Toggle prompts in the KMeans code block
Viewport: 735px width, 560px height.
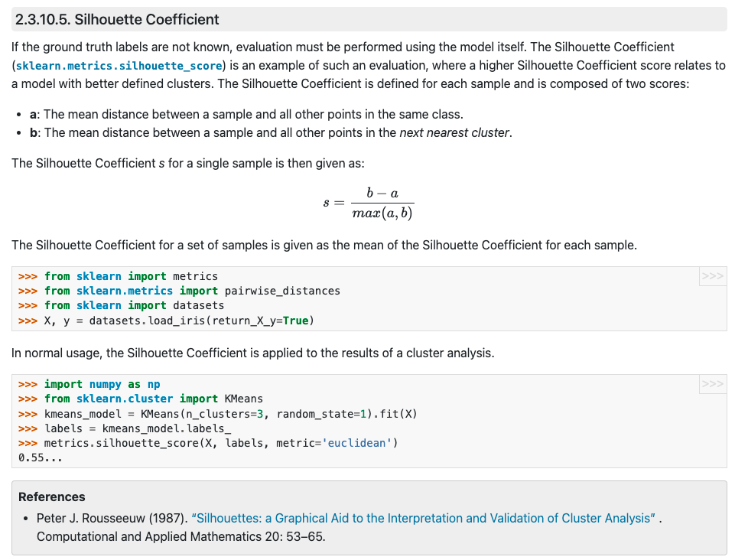pos(712,384)
